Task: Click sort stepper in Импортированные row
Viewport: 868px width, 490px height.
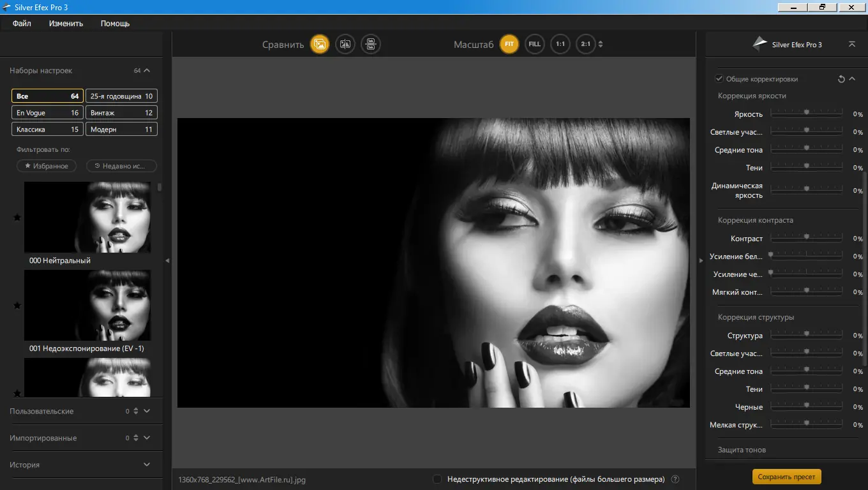Action: point(135,438)
